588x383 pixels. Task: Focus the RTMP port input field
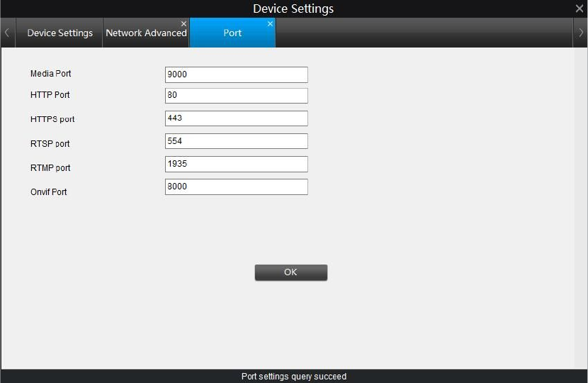tap(236, 164)
